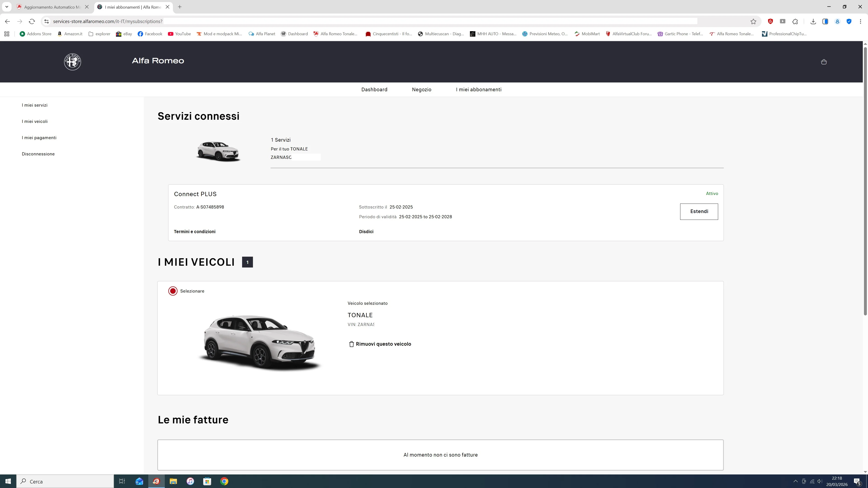
Task: Close the I miei abbonamenti tab
Action: click(167, 7)
